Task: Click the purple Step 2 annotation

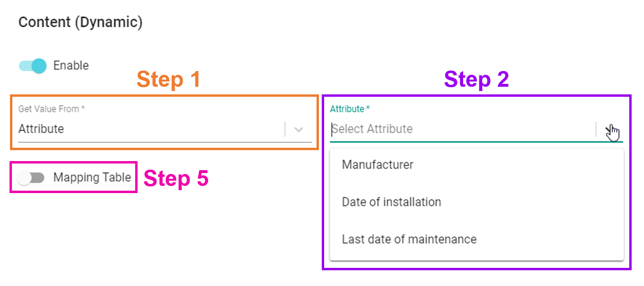Action: pyautogui.click(x=476, y=80)
